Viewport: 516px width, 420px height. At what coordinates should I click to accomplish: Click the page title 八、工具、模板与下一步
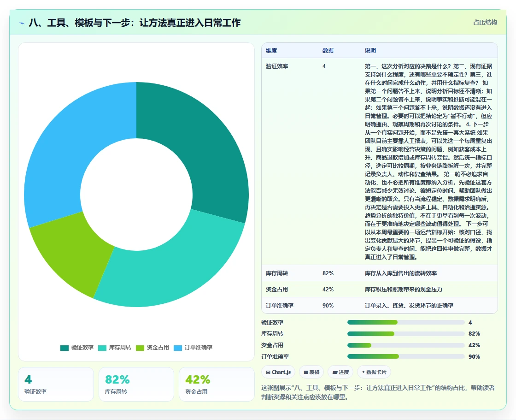click(x=135, y=23)
